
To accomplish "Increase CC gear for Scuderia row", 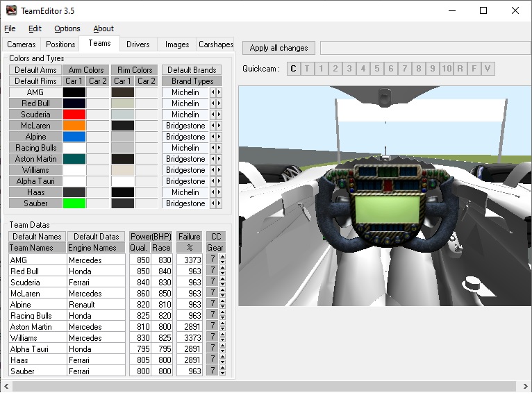I will (222, 279).
